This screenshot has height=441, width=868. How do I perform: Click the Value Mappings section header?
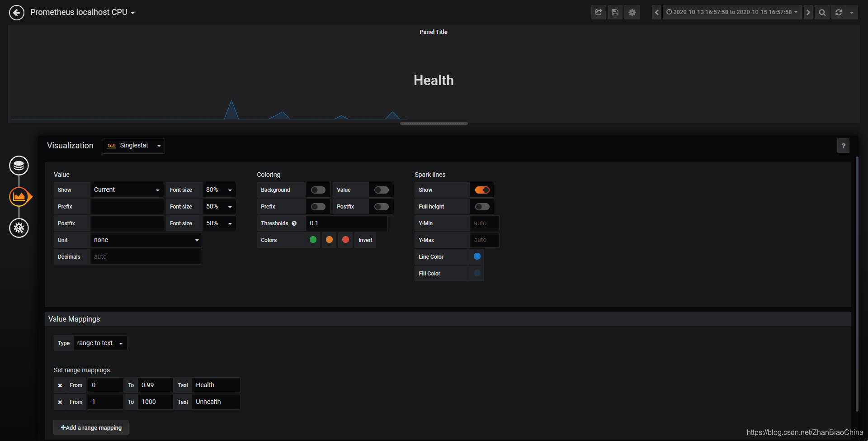click(x=448, y=319)
